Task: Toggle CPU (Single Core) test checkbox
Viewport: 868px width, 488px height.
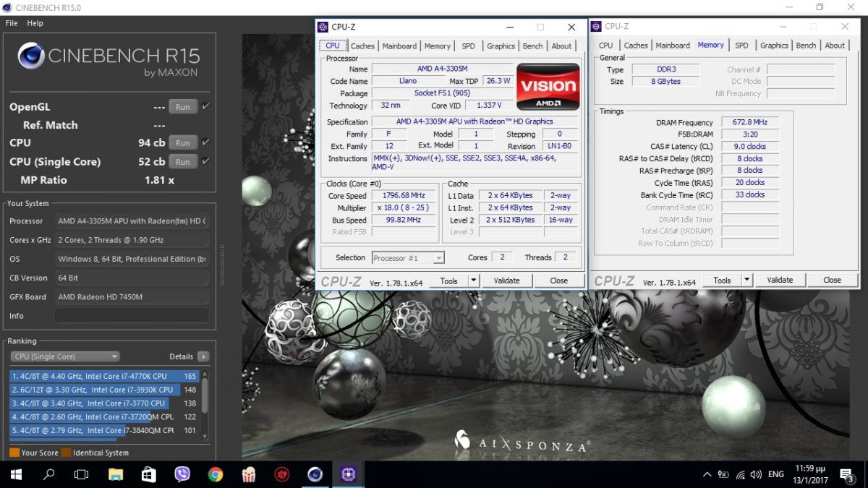Action: coord(206,161)
